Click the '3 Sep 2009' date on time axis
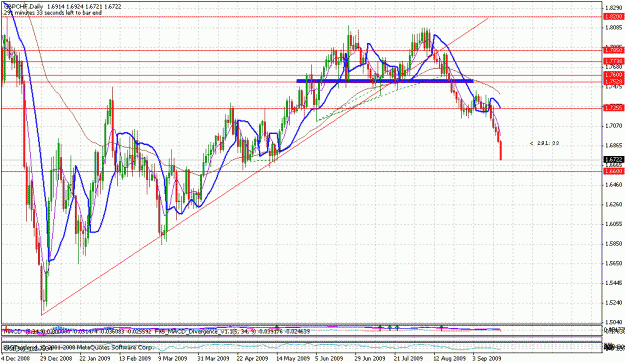 click(487, 359)
